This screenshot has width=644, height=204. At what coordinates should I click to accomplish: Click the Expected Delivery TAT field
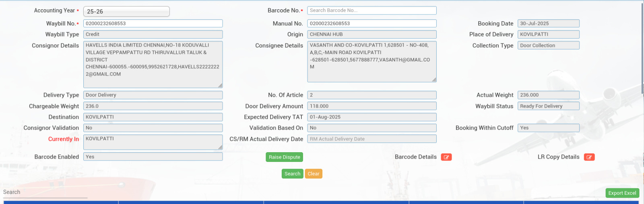tap(372, 117)
